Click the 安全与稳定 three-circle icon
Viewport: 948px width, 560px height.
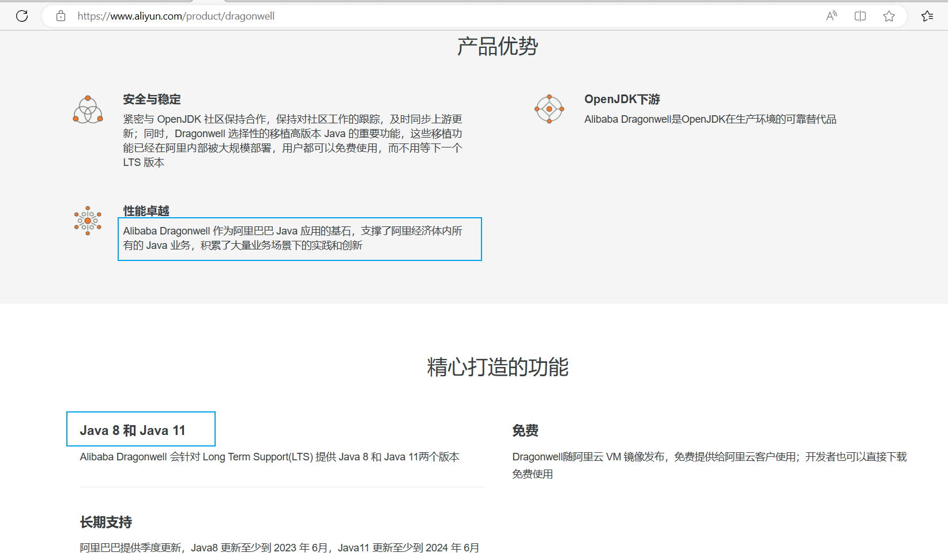(x=88, y=109)
